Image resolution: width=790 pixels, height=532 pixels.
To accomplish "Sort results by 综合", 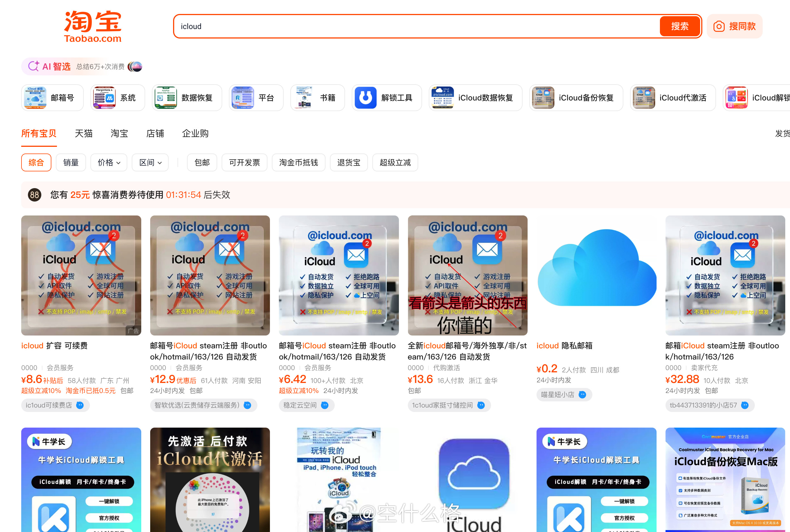I will click(36, 162).
